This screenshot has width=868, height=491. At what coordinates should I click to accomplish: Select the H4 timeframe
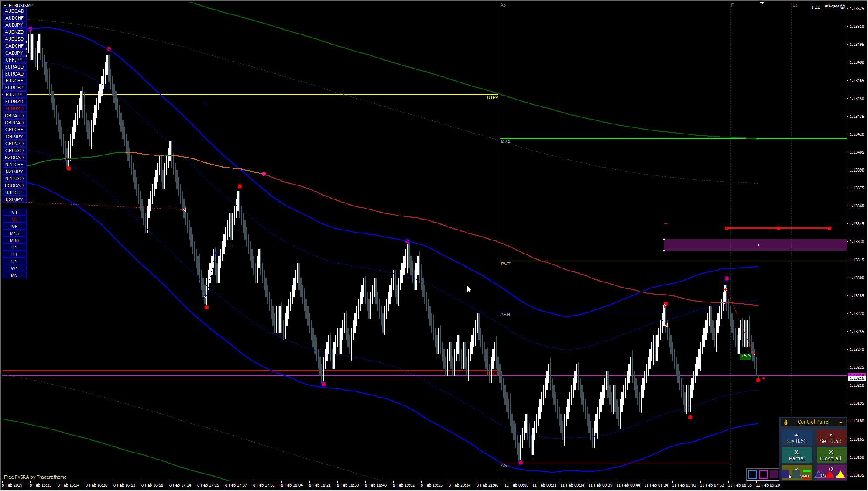coord(14,254)
